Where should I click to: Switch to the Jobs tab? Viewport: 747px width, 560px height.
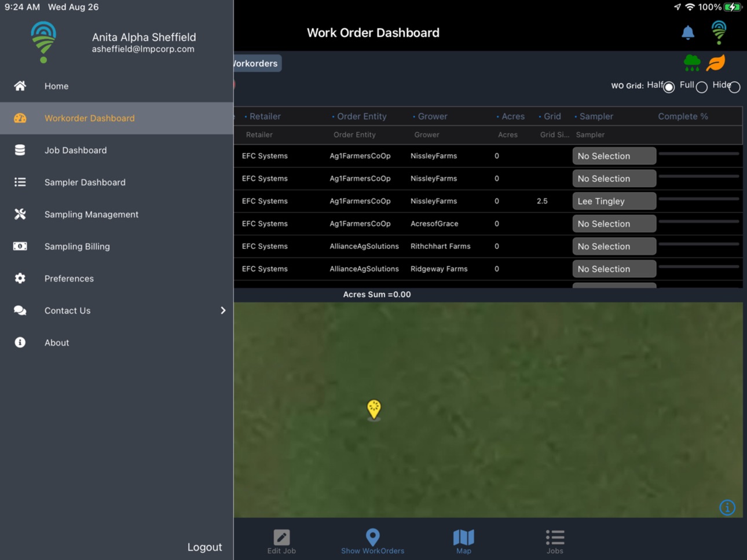tap(555, 541)
